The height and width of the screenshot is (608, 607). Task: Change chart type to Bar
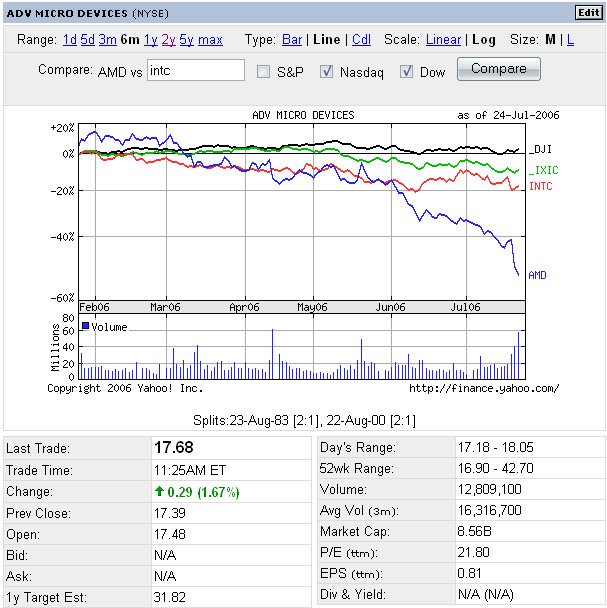click(292, 40)
